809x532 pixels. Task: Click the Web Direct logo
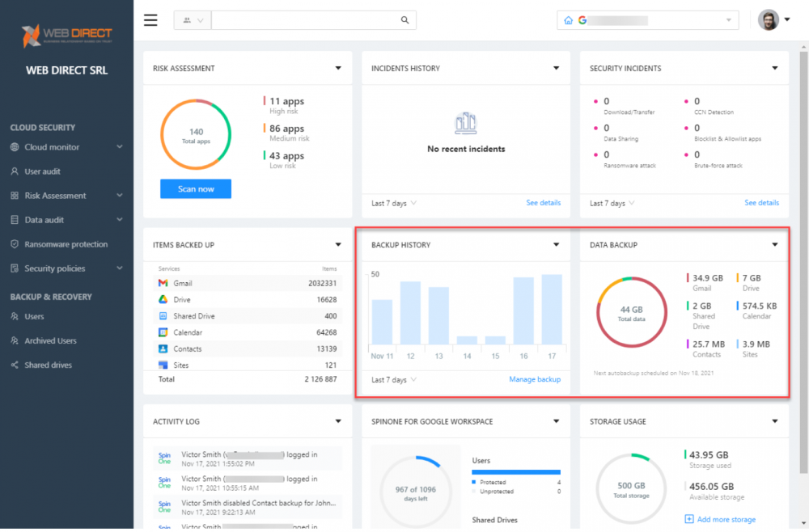click(66, 35)
